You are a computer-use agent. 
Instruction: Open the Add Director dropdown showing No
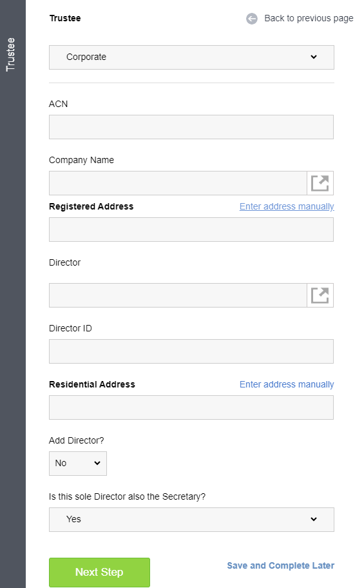click(x=78, y=464)
